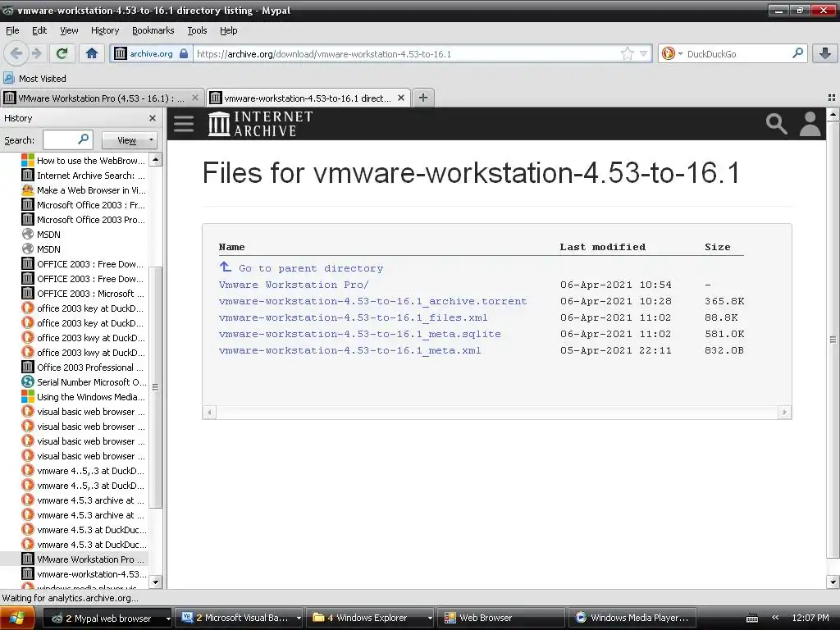Select 'VMware Workstation Pro' history entry
This screenshot has width=840, height=630.
click(x=84, y=559)
